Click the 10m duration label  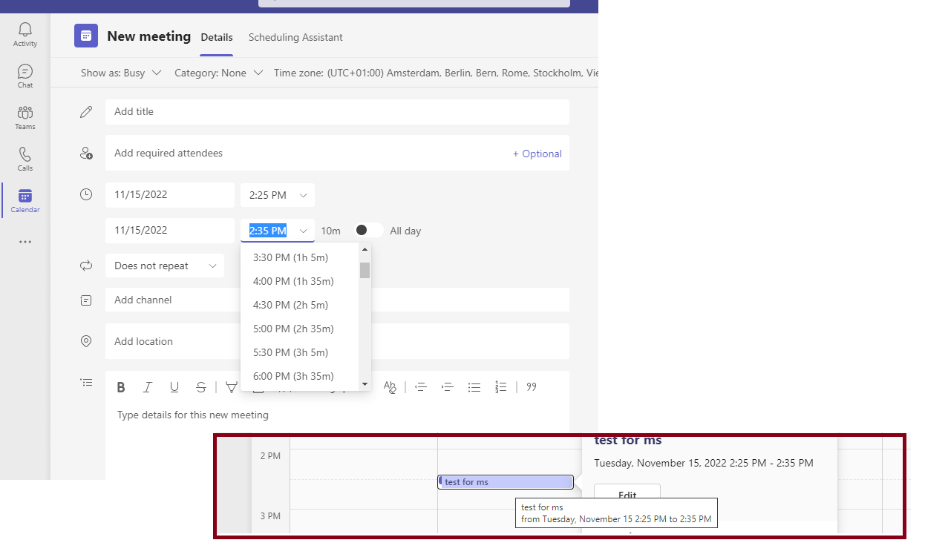331,231
